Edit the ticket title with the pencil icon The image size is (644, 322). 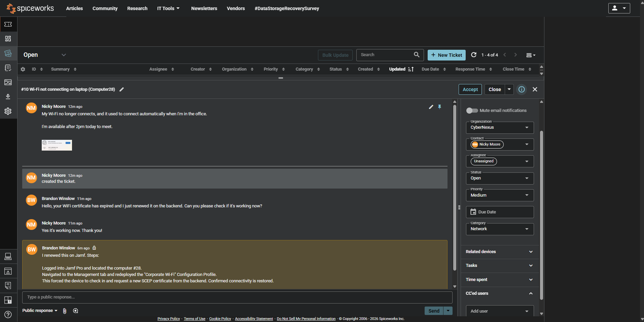pos(121,89)
